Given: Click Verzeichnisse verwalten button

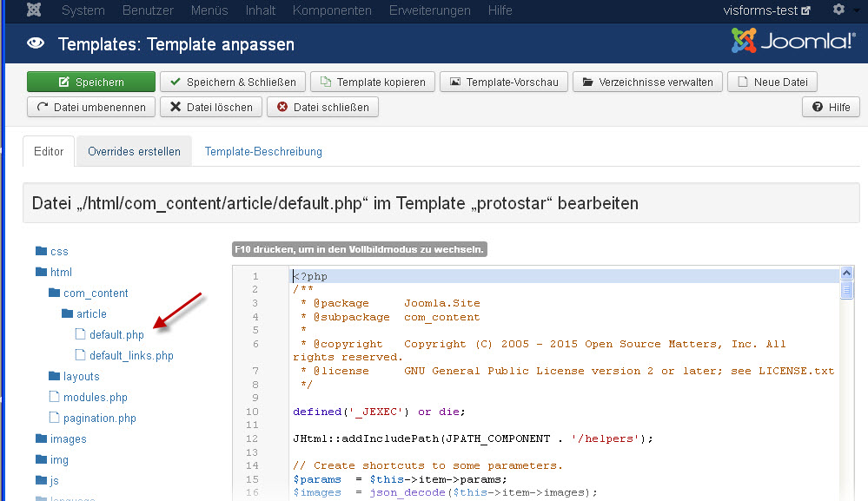Looking at the screenshot, I should click(647, 82).
